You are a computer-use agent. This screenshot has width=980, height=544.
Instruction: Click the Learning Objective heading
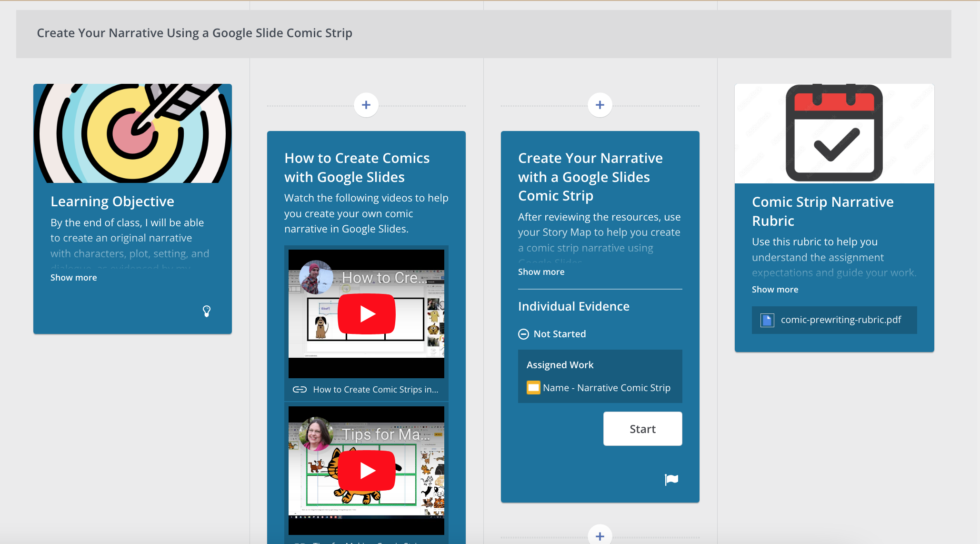[112, 201]
